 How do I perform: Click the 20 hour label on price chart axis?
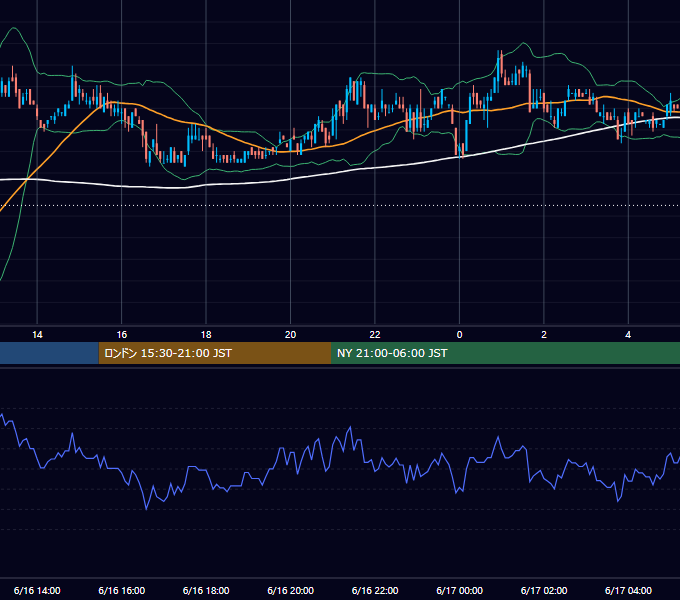[291, 335]
